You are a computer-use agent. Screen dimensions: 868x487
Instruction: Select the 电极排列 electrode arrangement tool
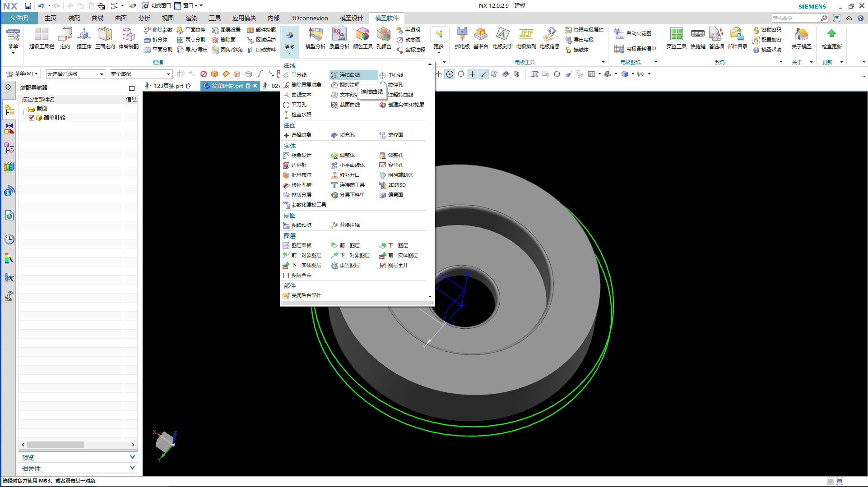point(526,38)
